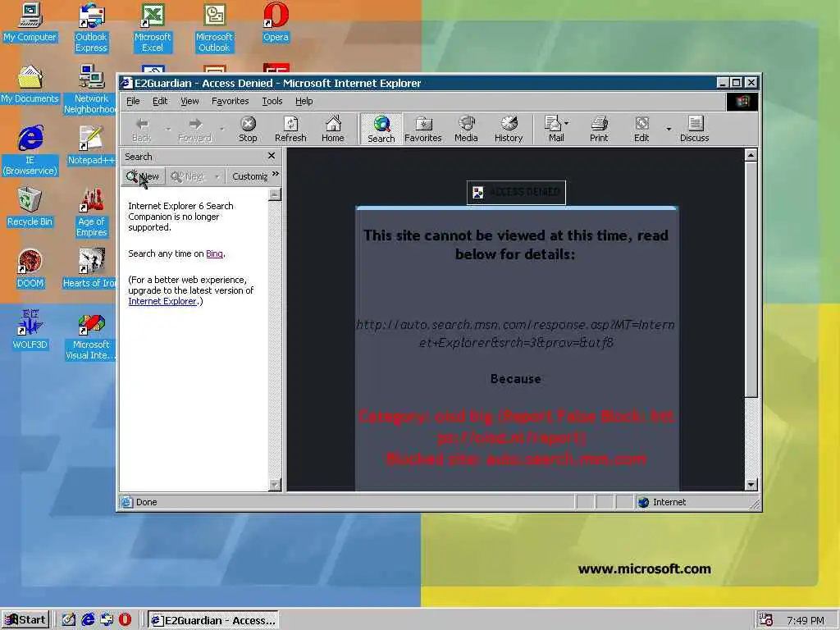Viewport: 840px width, 630px height.
Task: Follow the Bing link
Action: [x=214, y=254]
